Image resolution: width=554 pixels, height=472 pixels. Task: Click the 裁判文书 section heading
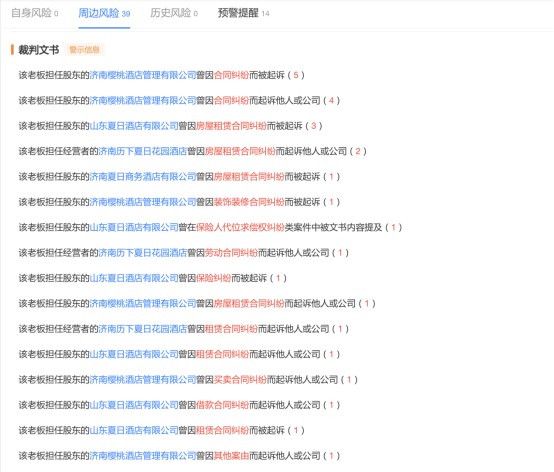pos(39,50)
